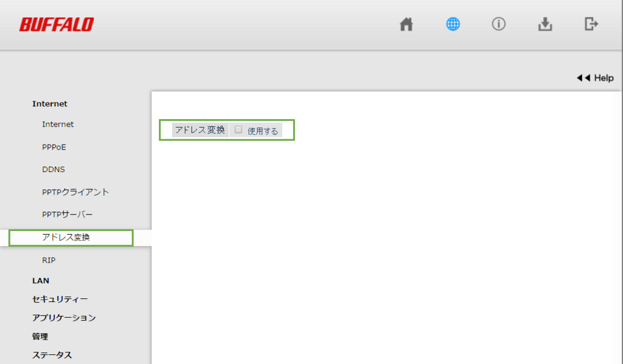This screenshot has height=364, width=623.
Task: Collapse the Internet section header
Action: [x=50, y=103]
